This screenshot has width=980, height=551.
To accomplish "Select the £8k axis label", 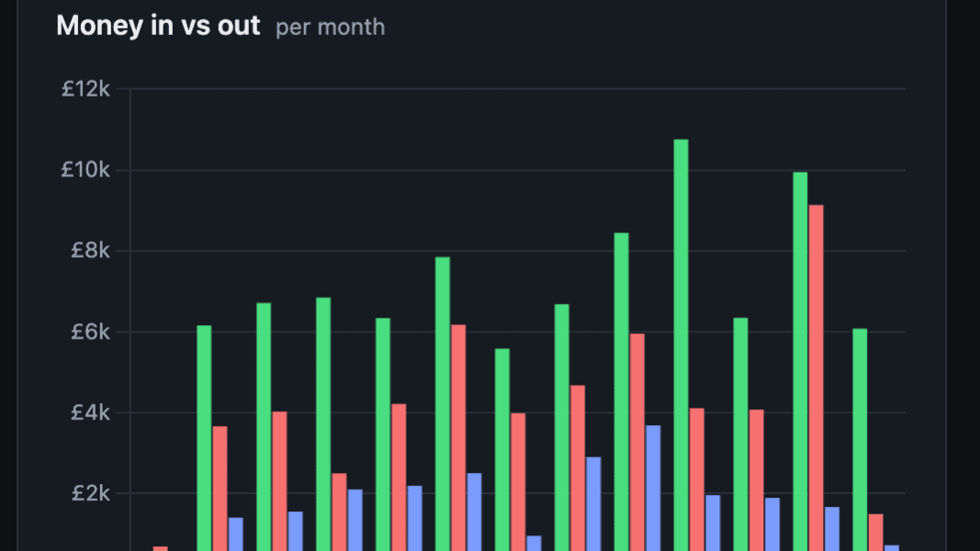I will coord(90,251).
